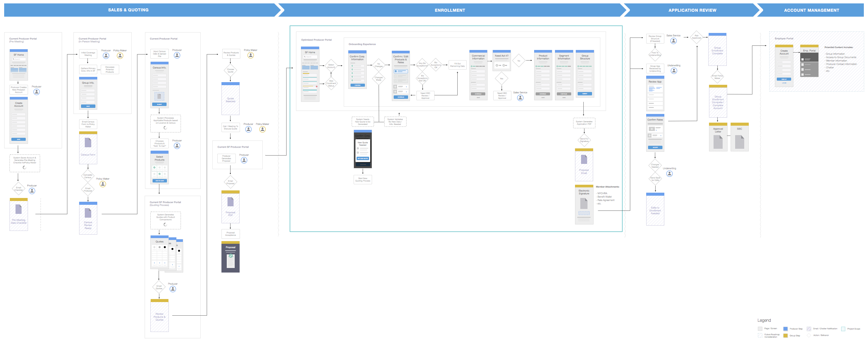Click Underwriting icon beside Group App Reviewed by Underwriting
This screenshot has height=349, width=868.
pos(674,71)
